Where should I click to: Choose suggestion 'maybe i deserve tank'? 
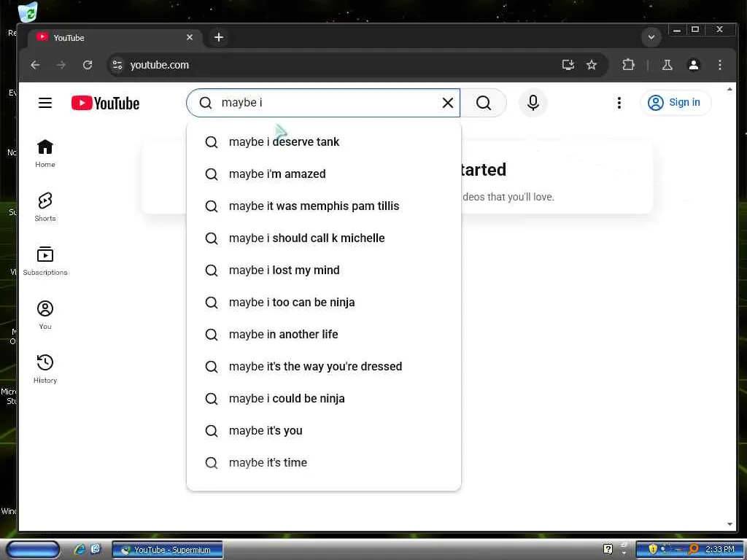coord(323,142)
